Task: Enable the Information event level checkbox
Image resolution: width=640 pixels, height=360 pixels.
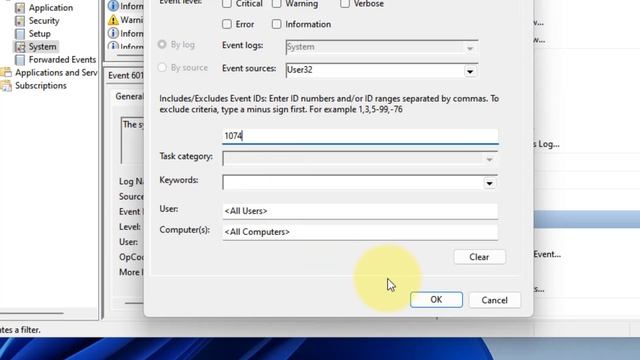Action: coord(277,24)
